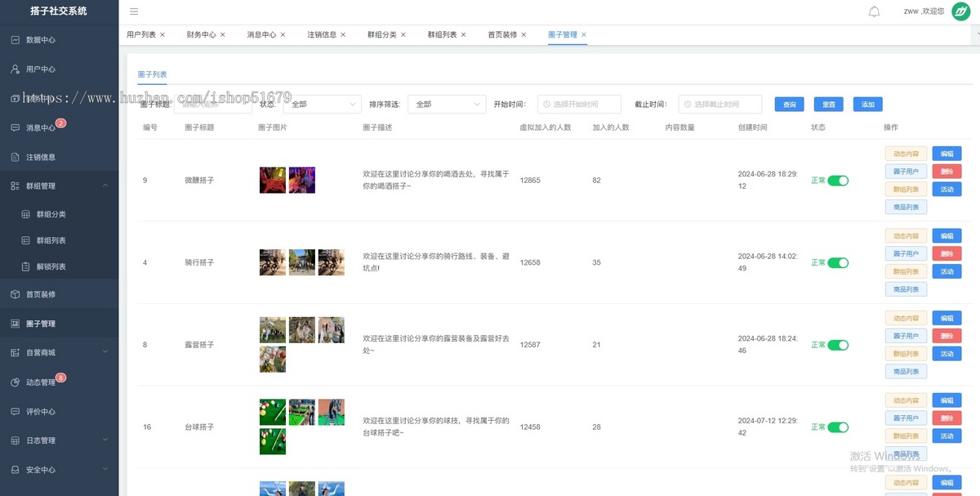The height and width of the screenshot is (496, 980).
Task: Click 编辑 for 微醺搭子 row
Action: [947, 154]
